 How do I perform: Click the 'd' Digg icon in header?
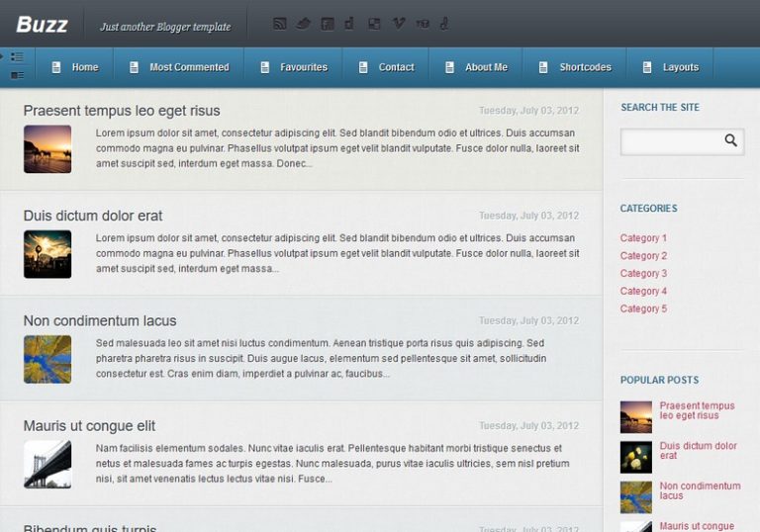pos(349,24)
